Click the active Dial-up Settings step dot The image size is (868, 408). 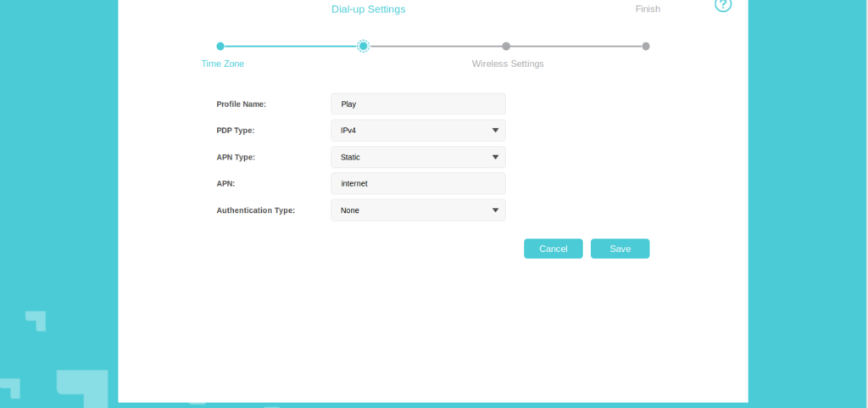tap(363, 47)
